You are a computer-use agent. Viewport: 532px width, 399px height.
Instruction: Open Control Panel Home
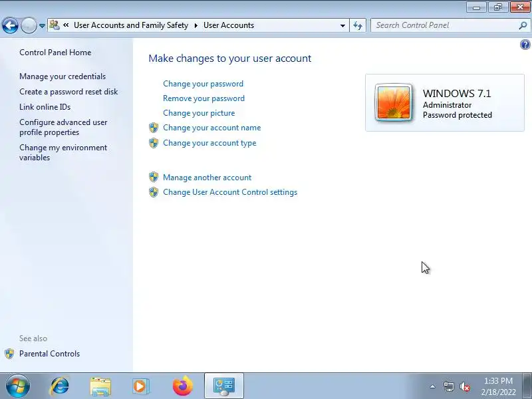[55, 53]
